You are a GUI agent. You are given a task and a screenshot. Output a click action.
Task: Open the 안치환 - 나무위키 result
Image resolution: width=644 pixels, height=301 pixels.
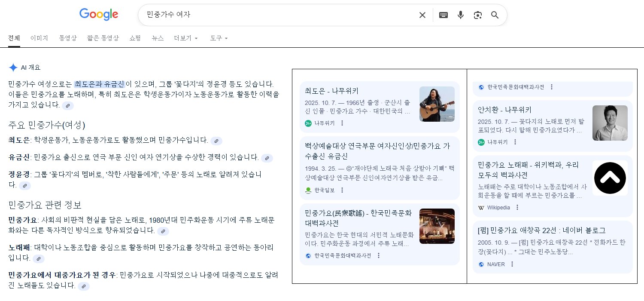504,110
